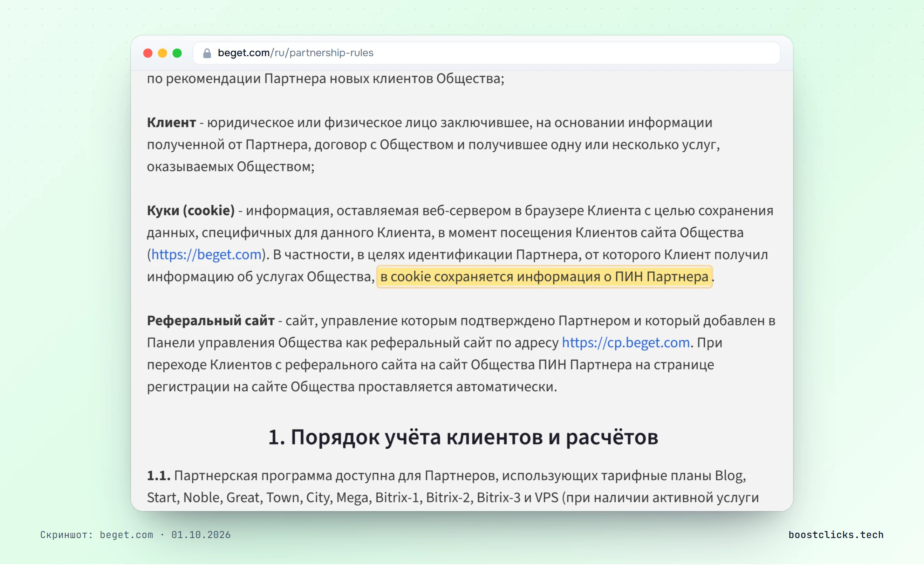924x565 pixels.
Task: Click the "boostclicks.tech" caption text
Action: coord(836,535)
